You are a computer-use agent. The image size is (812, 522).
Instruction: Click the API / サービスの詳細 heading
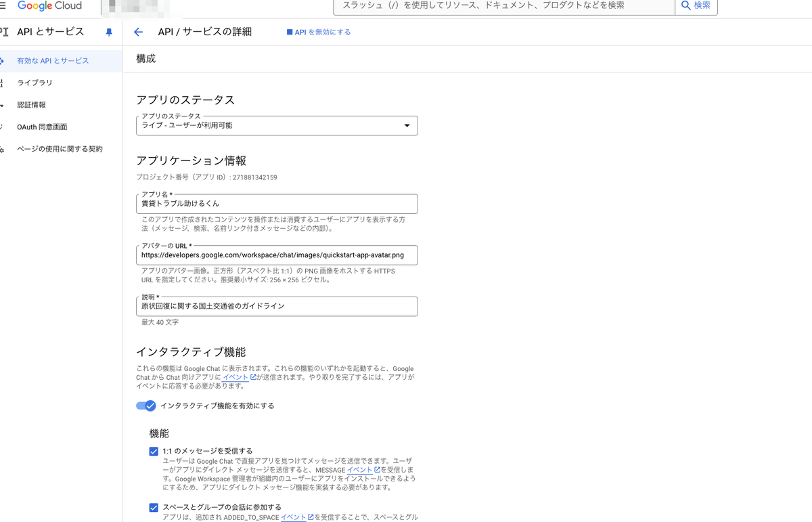[204, 32]
